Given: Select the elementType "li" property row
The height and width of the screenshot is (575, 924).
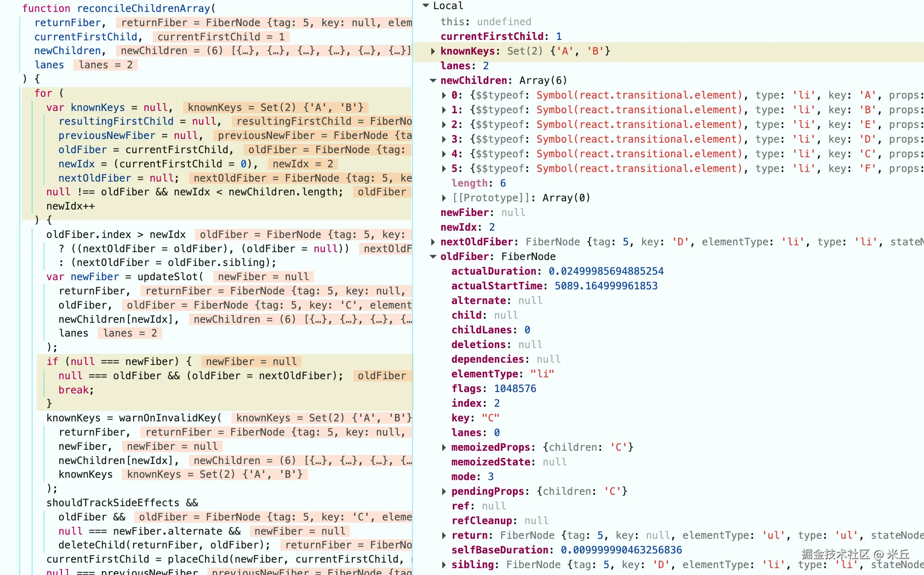Looking at the screenshot, I should tap(503, 374).
